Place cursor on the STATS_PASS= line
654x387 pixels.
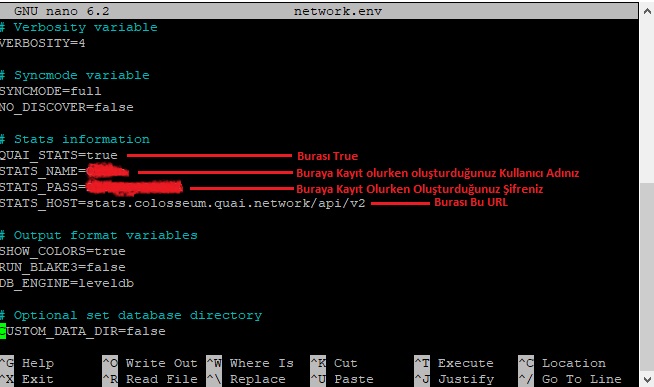pyautogui.click(x=92, y=187)
